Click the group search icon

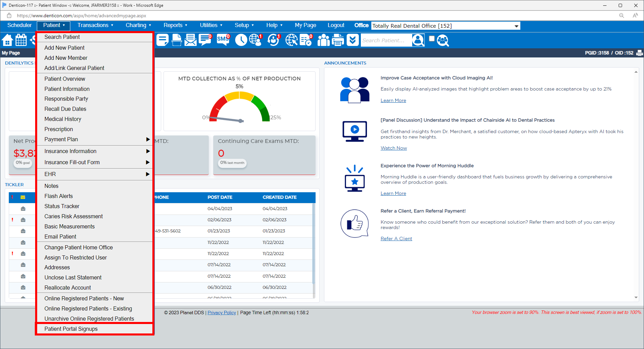(443, 41)
